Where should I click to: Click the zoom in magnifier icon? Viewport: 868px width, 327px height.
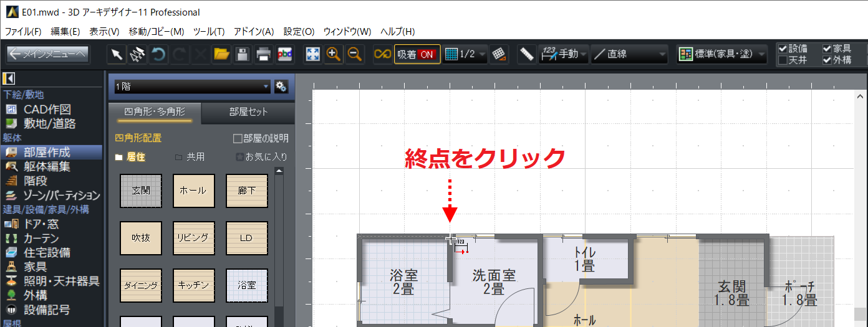point(334,54)
